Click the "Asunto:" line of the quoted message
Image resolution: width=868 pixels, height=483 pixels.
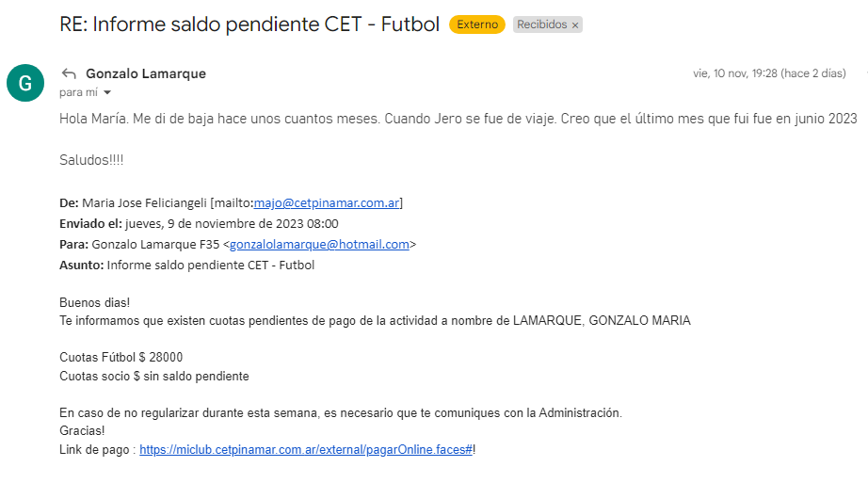[x=186, y=265]
